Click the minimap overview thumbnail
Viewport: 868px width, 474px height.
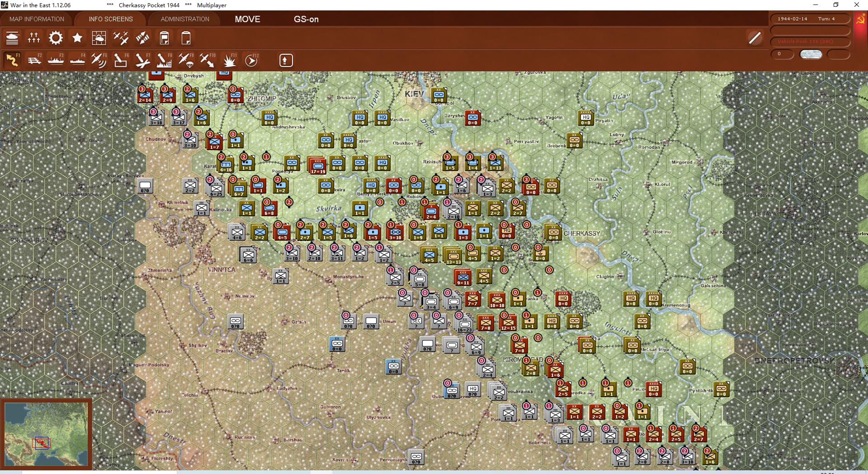(46, 434)
